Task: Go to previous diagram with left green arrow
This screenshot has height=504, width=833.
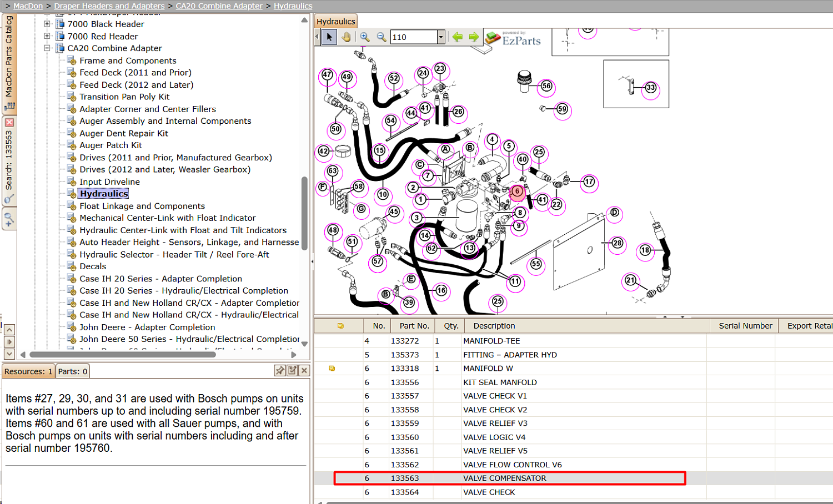Action: click(x=458, y=37)
